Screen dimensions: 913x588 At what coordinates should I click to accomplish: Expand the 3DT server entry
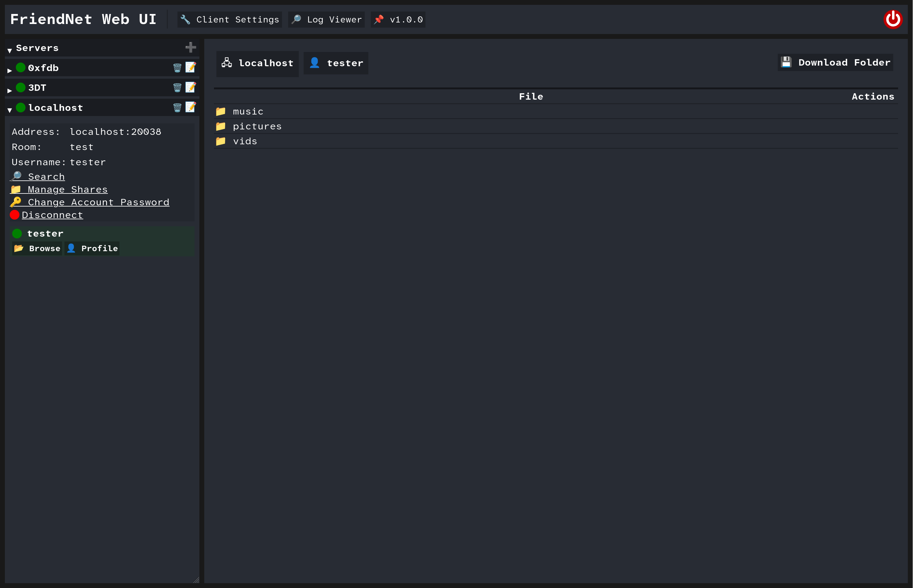tap(9, 91)
